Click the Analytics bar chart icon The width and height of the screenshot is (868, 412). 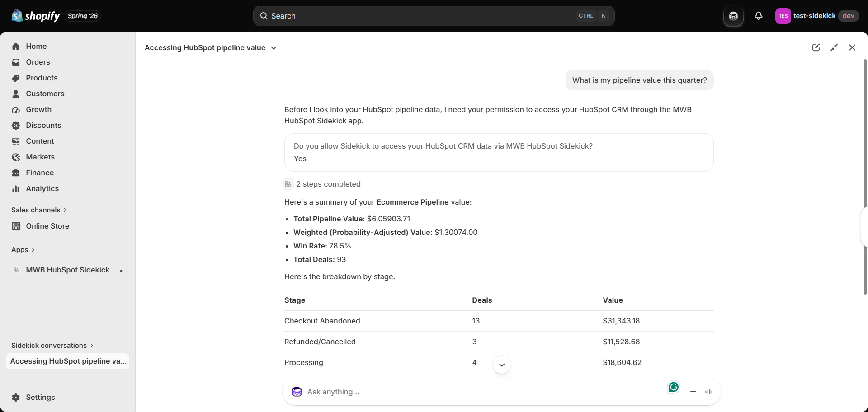[16, 188]
